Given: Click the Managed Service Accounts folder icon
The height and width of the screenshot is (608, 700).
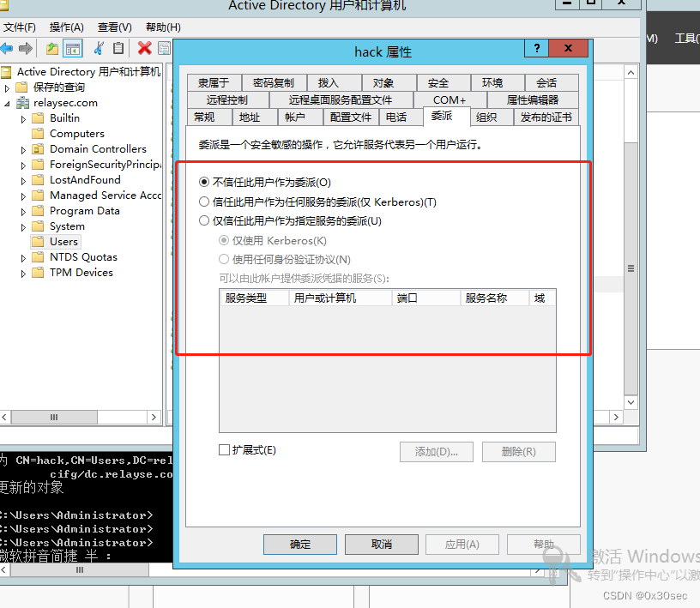Looking at the screenshot, I should pyautogui.click(x=39, y=196).
